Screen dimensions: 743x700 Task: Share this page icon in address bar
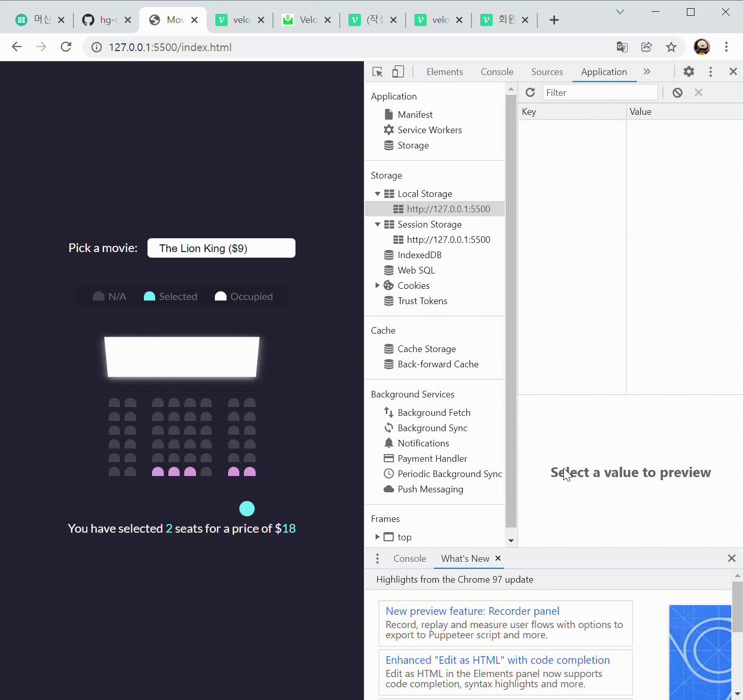point(647,47)
